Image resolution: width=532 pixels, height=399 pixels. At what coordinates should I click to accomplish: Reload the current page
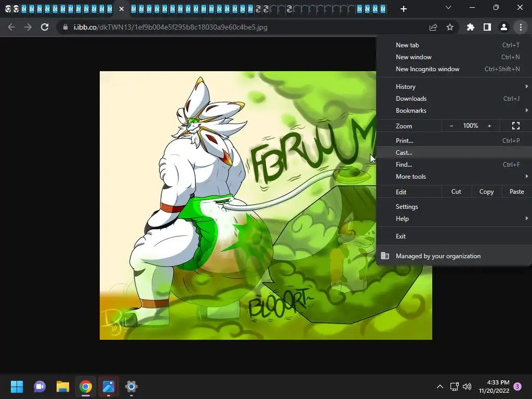tap(45, 27)
